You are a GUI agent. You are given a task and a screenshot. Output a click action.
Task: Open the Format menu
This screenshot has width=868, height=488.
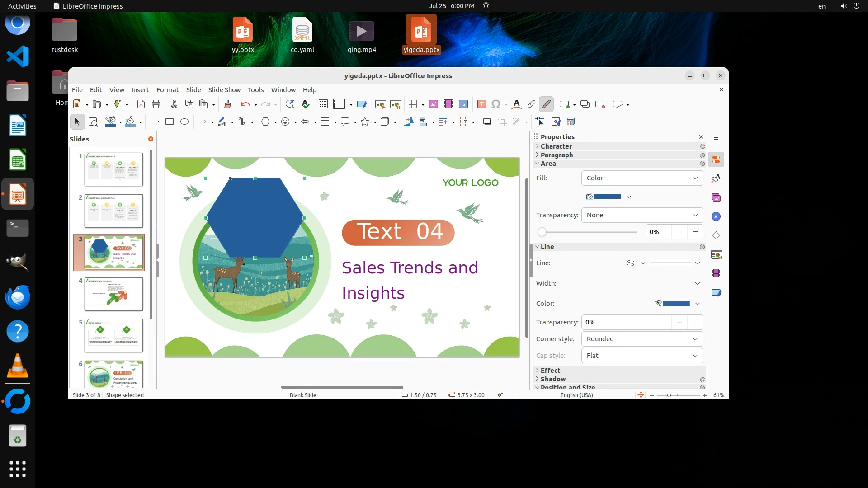point(167,90)
